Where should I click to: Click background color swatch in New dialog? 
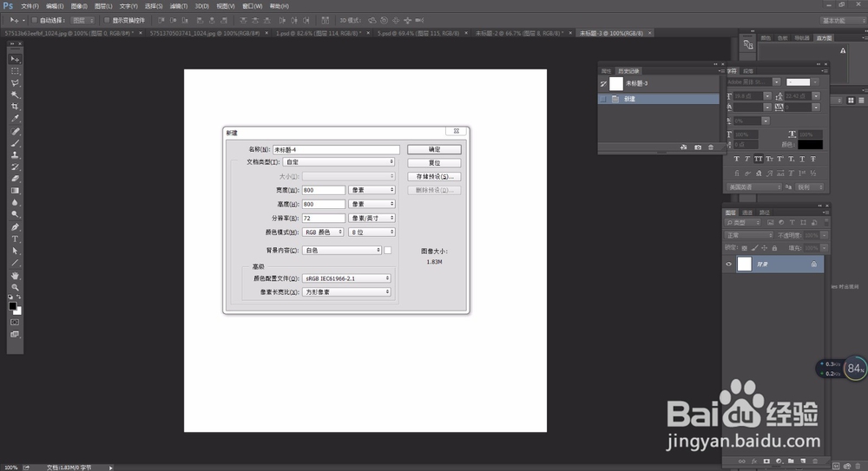point(387,250)
